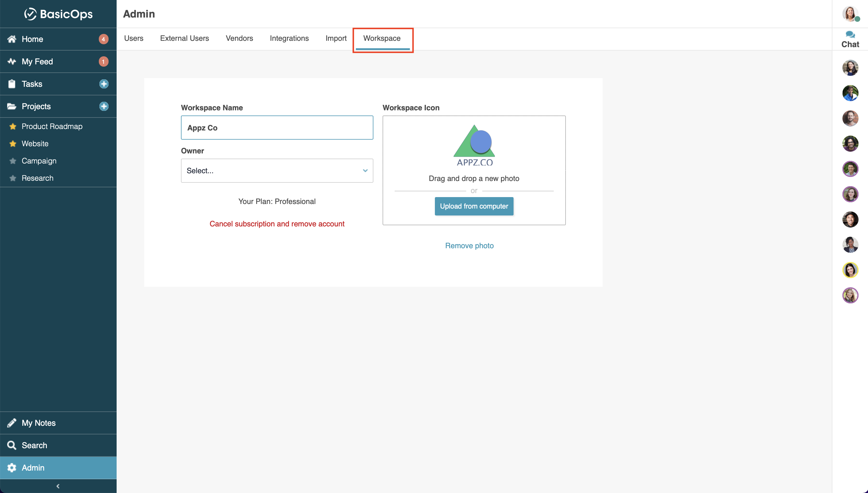Click the plus icon next to Projects
This screenshot has width=868, height=493.
[x=104, y=106]
